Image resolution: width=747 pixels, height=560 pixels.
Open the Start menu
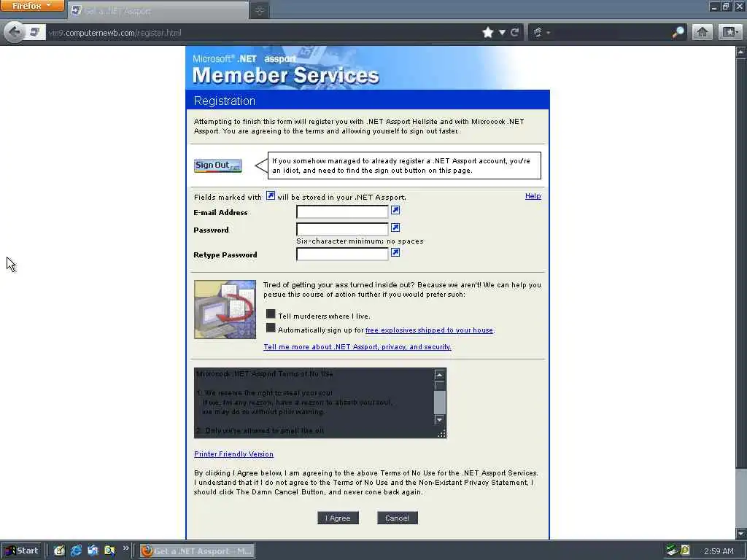[x=22, y=551]
